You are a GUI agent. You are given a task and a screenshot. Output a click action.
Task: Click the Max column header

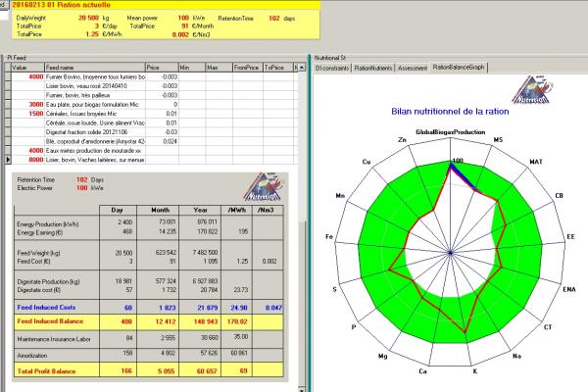(x=219, y=68)
